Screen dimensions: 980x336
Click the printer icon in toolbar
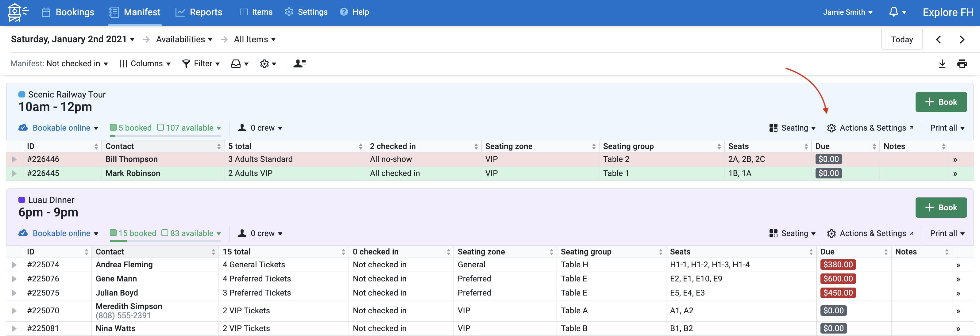pos(962,64)
